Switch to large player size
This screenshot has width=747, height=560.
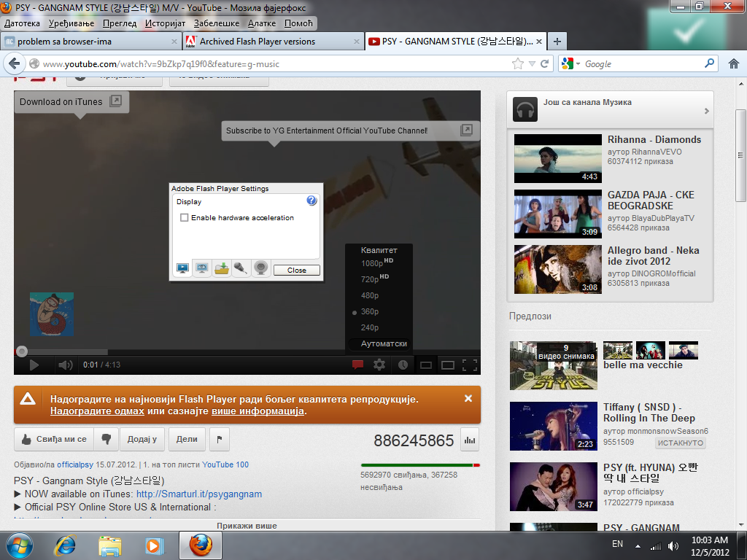[448, 365]
